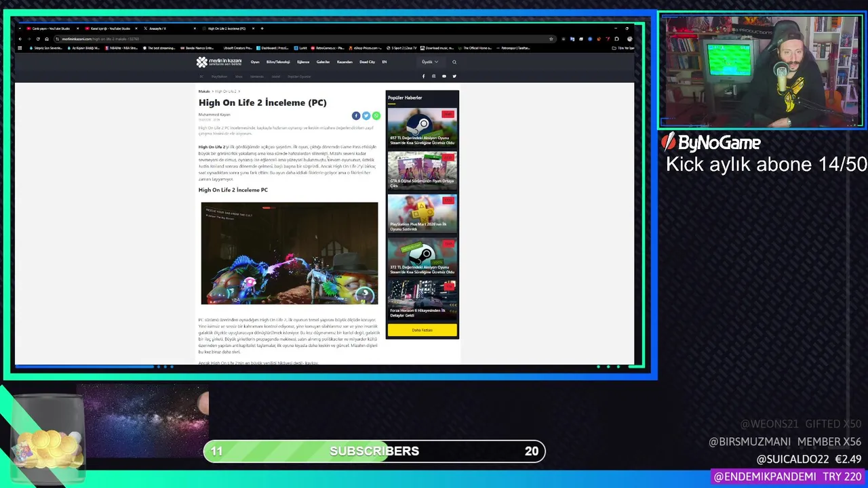This screenshot has height=488, width=868.
Task: Open the Popüler Oyunlar category link
Action: point(299,77)
